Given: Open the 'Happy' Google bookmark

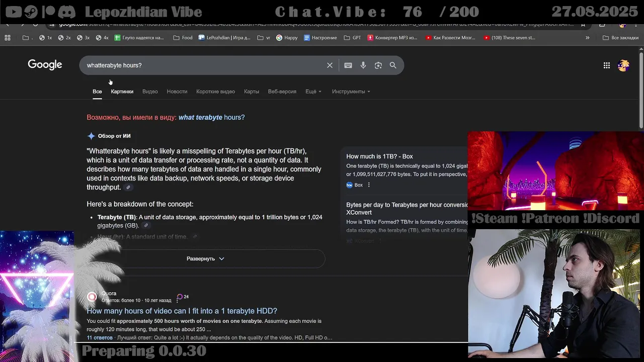Looking at the screenshot, I should coord(287,38).
